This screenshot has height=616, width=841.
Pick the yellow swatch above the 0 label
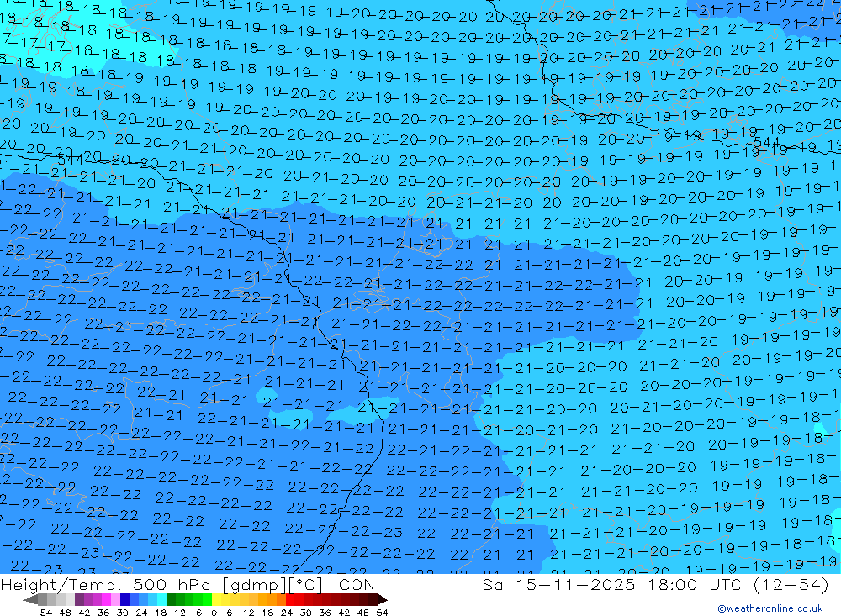coord(217,600)
